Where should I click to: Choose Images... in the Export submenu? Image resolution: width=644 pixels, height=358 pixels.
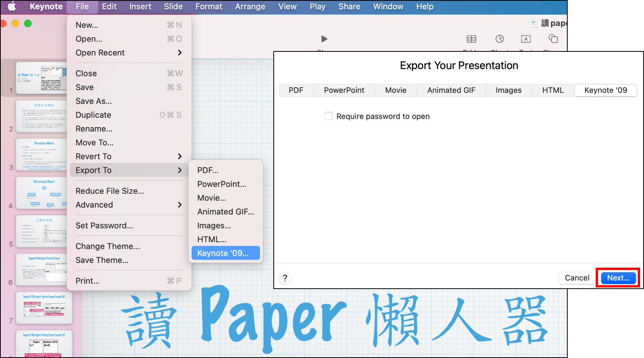click(x=226, y=226)
